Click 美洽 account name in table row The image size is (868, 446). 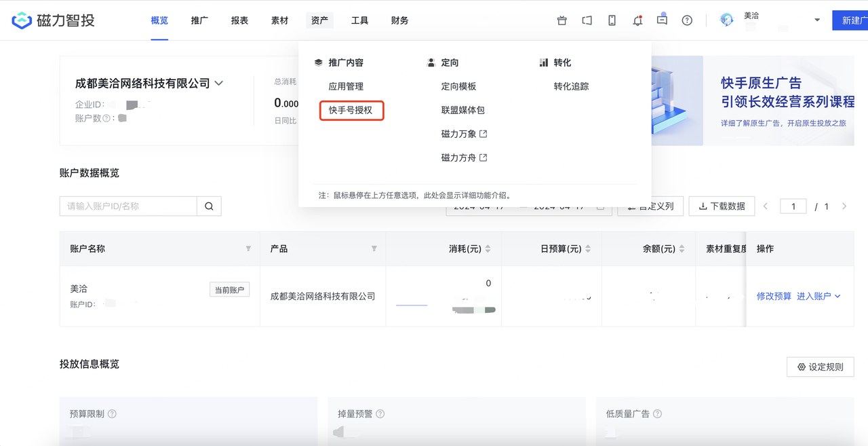pyautogui.click(x=79, y=289)
